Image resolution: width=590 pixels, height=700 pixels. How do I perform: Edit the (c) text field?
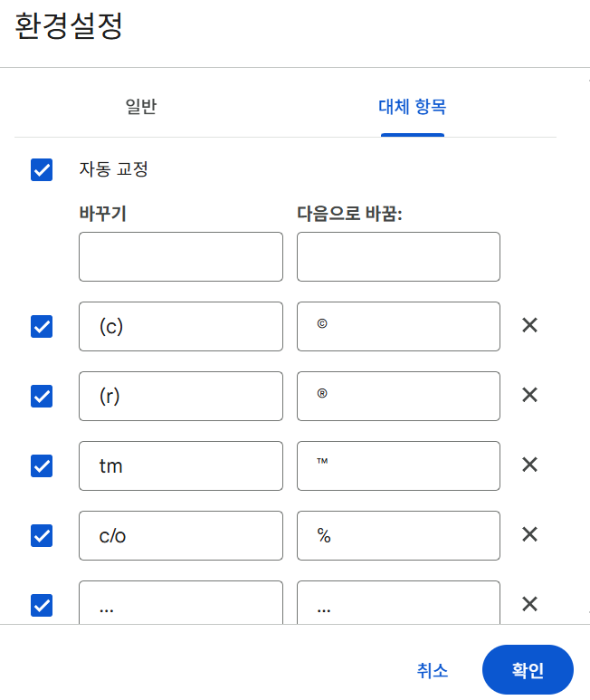click(x=181, y=326)
